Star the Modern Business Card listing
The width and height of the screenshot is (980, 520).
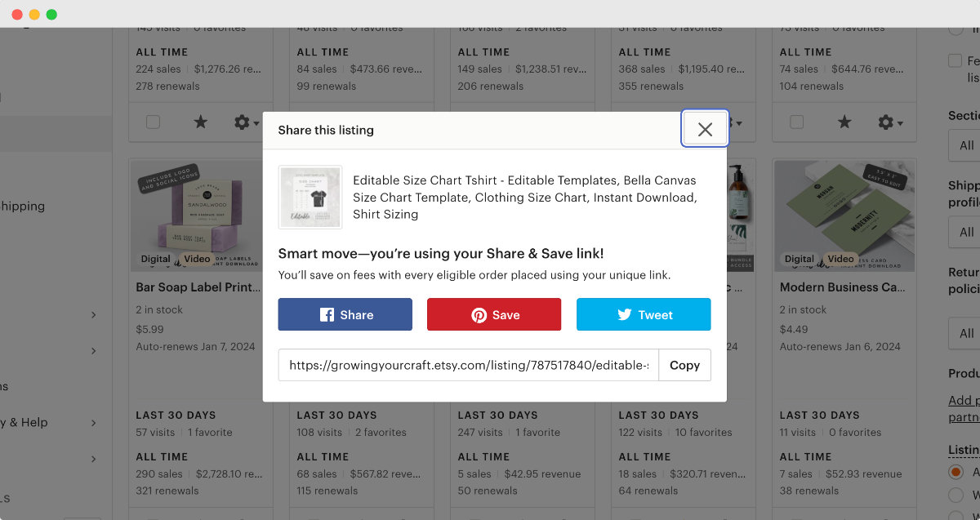click(x=844, y=122)
